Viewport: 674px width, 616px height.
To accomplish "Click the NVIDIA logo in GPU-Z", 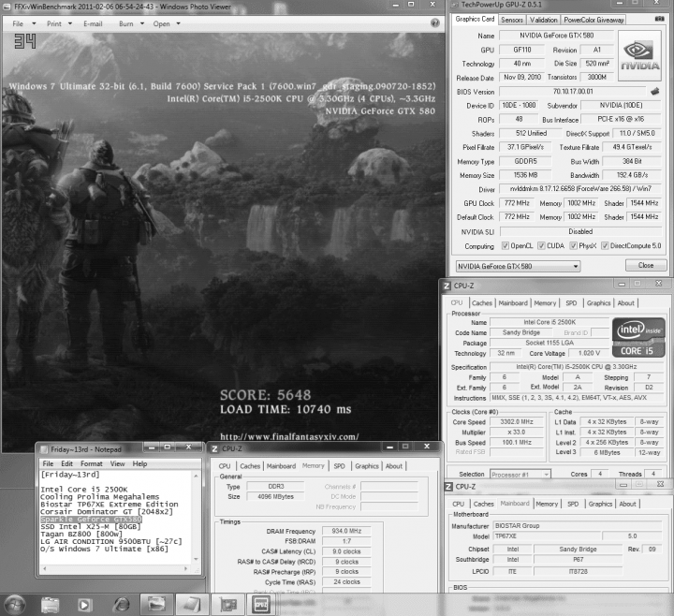I will (639, 56).
